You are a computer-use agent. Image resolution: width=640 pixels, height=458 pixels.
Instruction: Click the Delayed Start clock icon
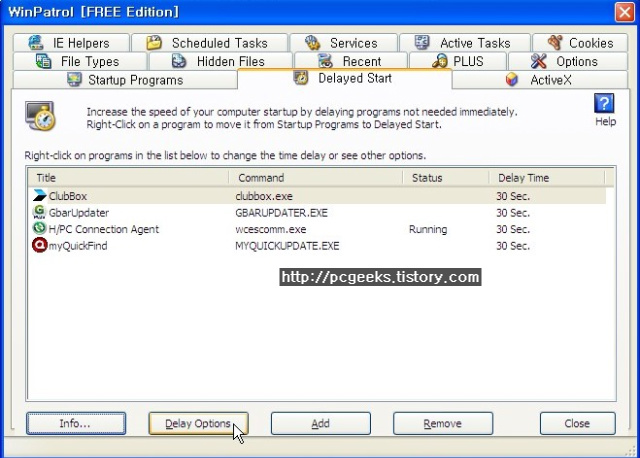point(301,78)
